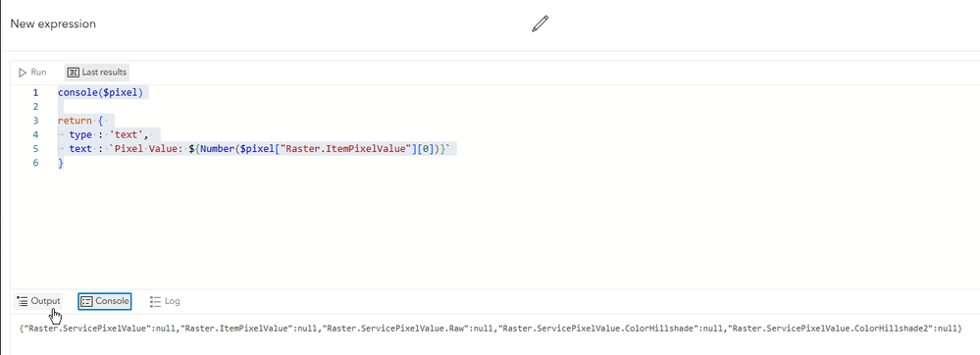
Task: Click the Console tab icon
Action: coord(87,301)
